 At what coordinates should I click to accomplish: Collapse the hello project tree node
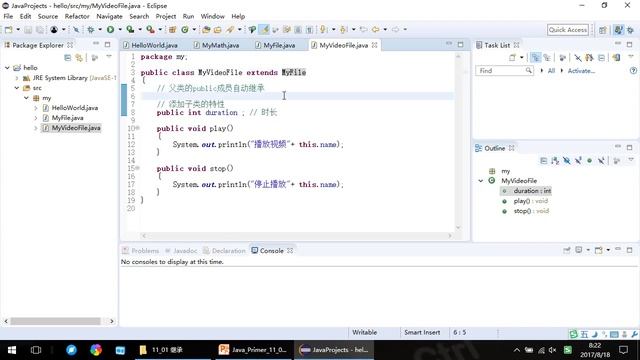pyautogui.click(x=7, y=68)
